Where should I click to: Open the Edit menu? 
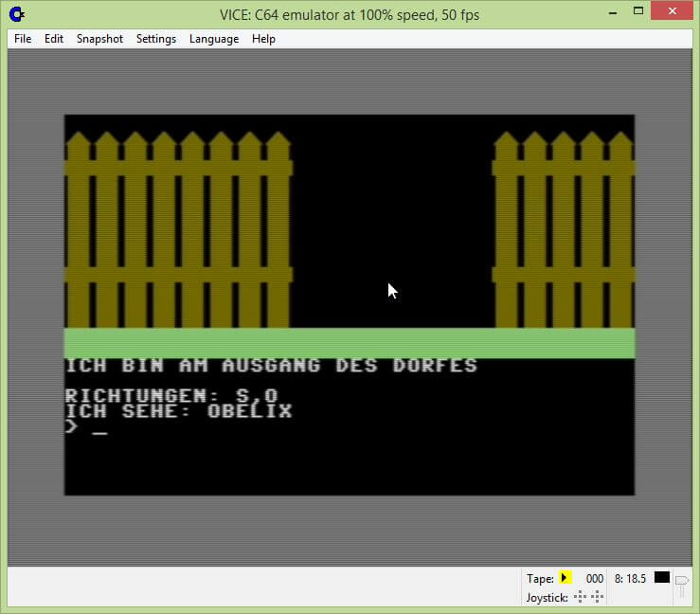tap(54, 39)
